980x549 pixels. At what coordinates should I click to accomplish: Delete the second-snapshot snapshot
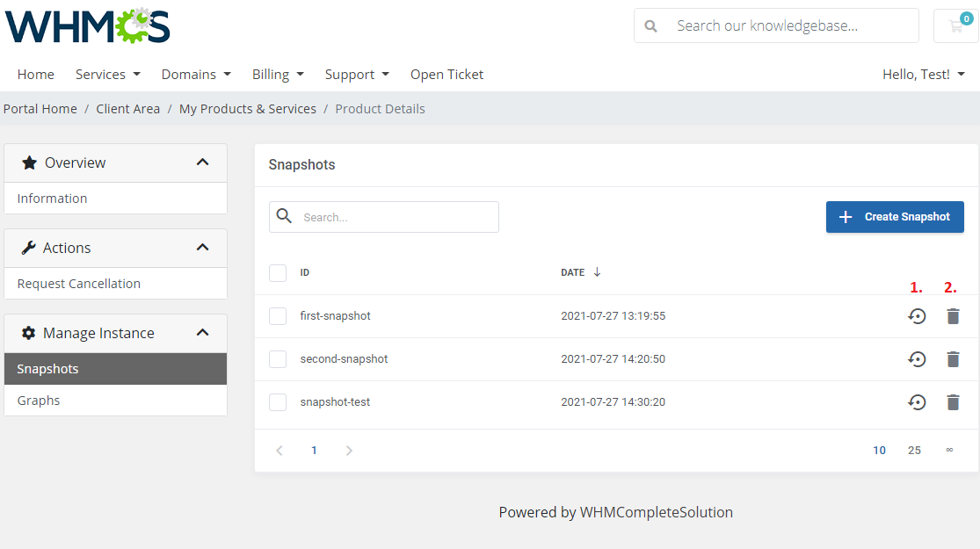pyautogui.click(x=953, y=359)
